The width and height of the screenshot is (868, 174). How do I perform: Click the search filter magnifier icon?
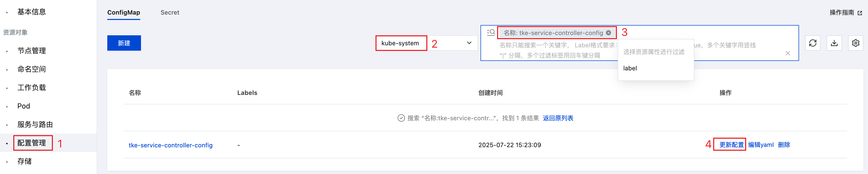491,33
